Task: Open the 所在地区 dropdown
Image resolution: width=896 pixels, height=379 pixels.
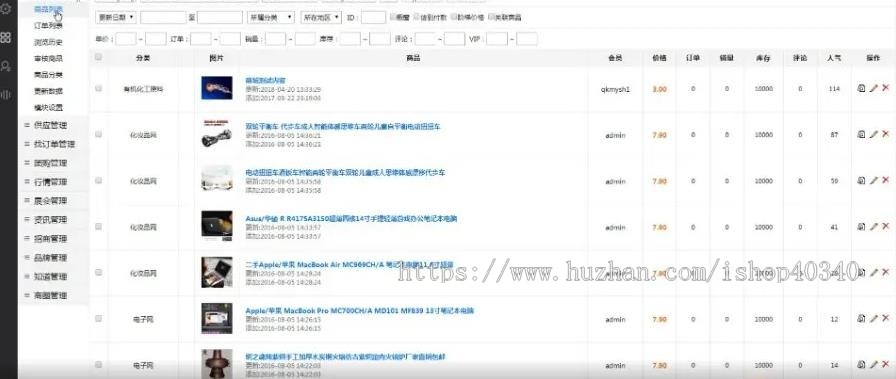Action: pyautogui.click(x=321, y=18)
